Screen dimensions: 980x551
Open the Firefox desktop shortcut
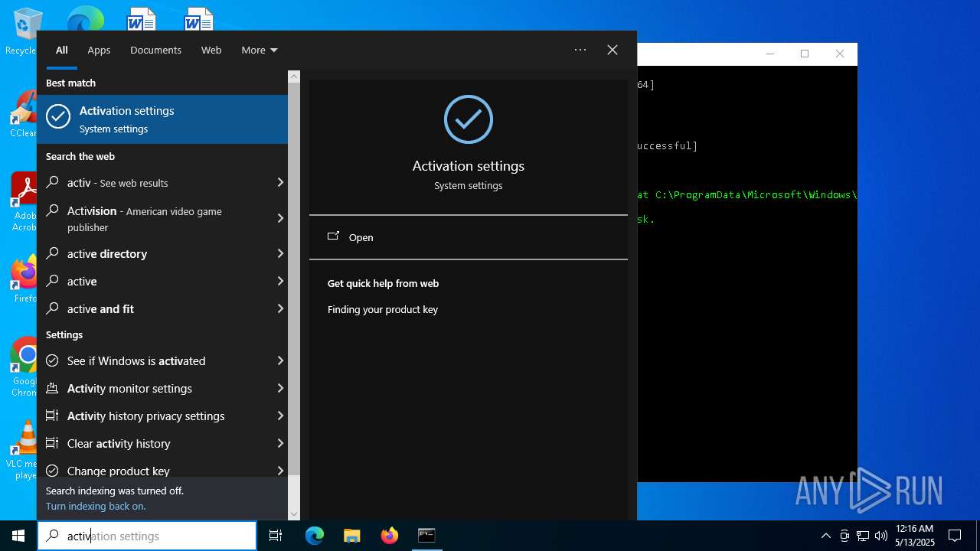pos(23,279)
